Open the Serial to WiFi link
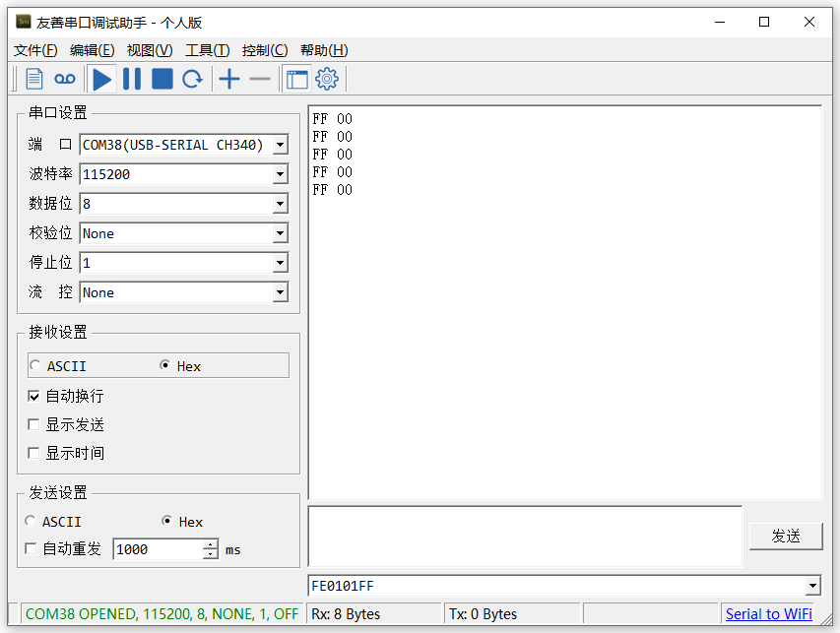The height and width of the screenshot is (633, 840). pos(769,613)
